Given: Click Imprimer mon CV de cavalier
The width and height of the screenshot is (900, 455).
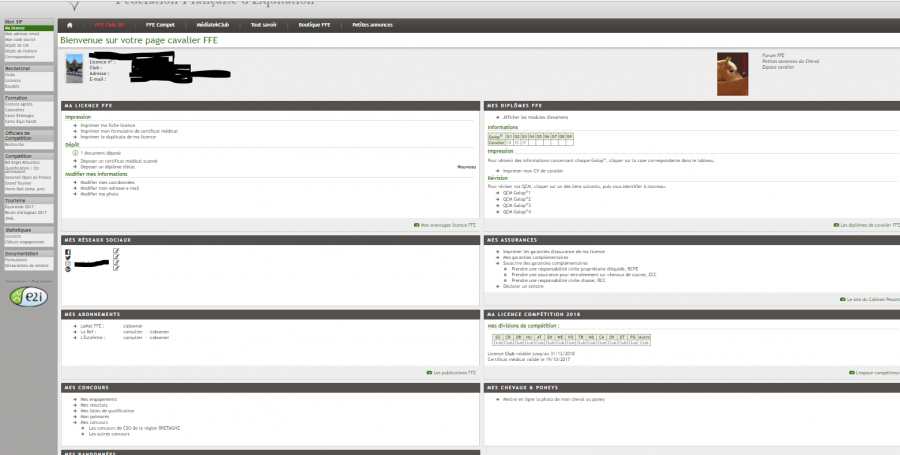Looking at the screenshot, I should pyautogui.click(x=533, y=171).
